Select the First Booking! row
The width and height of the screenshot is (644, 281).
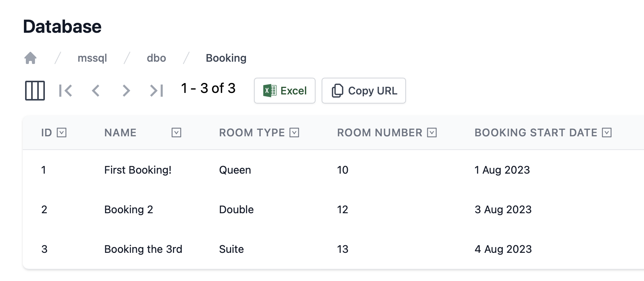[333, 170]
